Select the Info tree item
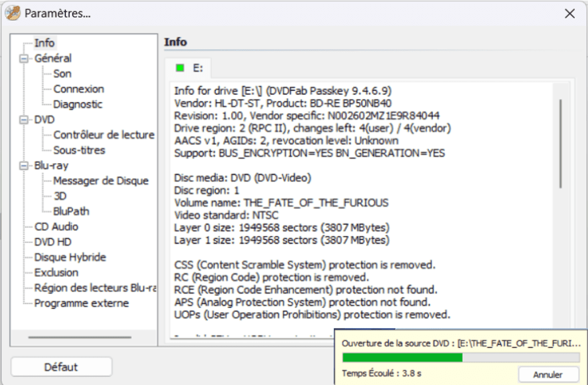 pyautogui.click(x=44, y=43)
